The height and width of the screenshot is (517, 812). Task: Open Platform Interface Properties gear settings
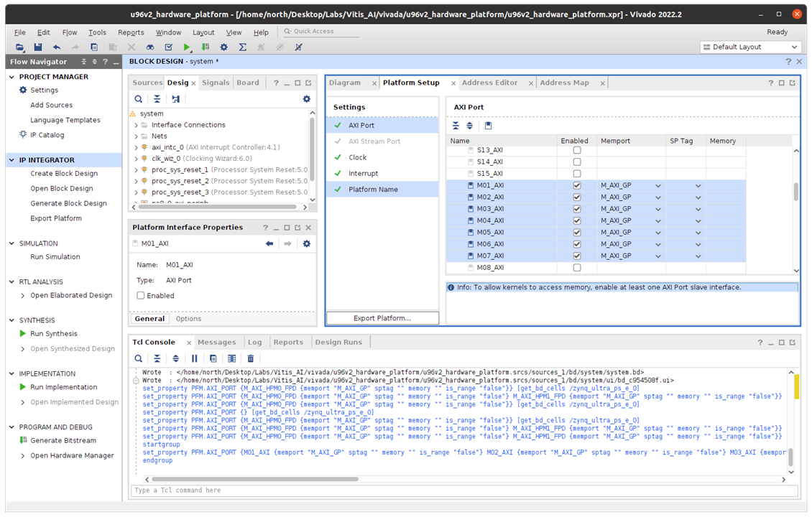[x=307, y=243]
